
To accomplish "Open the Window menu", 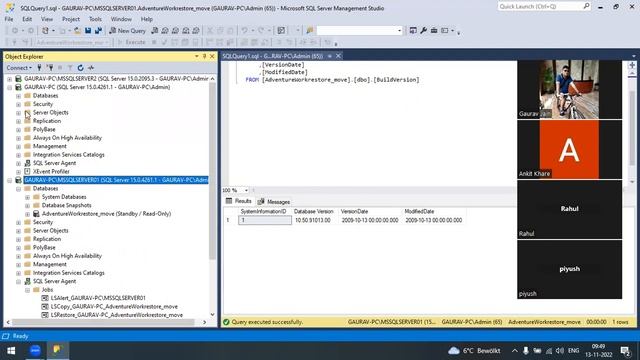I will (121, 19).
